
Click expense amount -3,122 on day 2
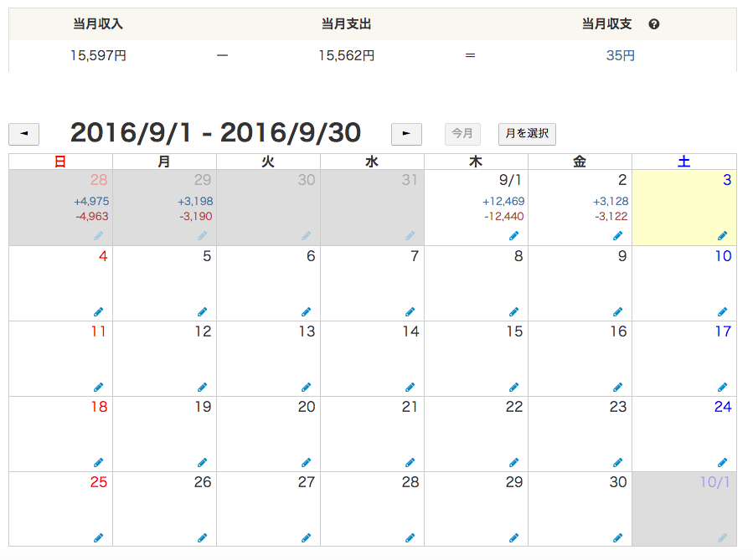(611, 217)
